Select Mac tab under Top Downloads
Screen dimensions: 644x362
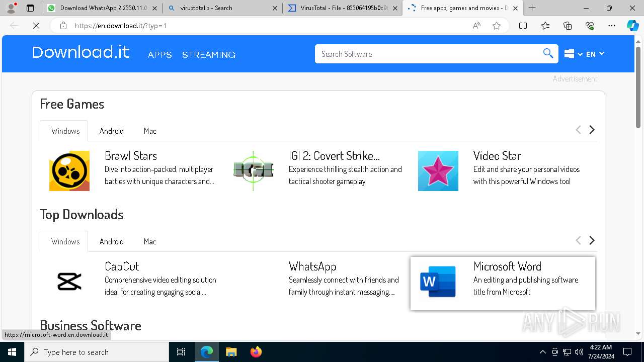(150, 241)
